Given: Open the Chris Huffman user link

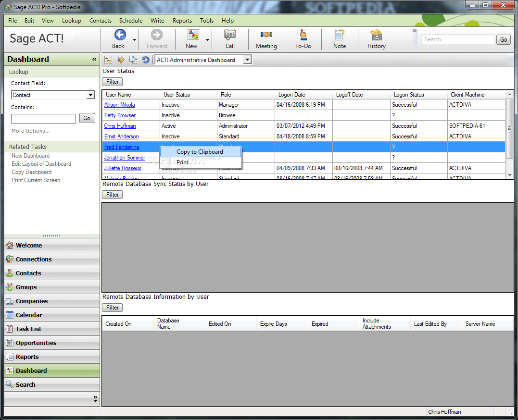Looking at the screenshot, I should pyautogui.click(x=120, y=126).
